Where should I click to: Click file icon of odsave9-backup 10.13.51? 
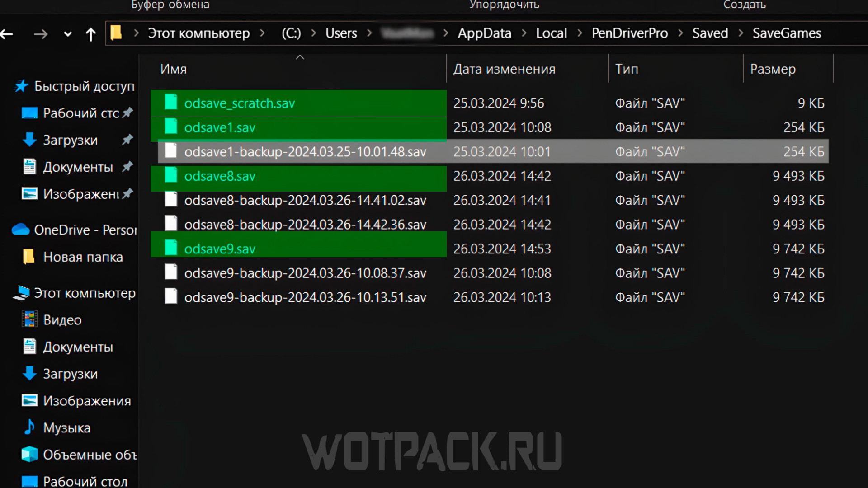tap(171, 296)
